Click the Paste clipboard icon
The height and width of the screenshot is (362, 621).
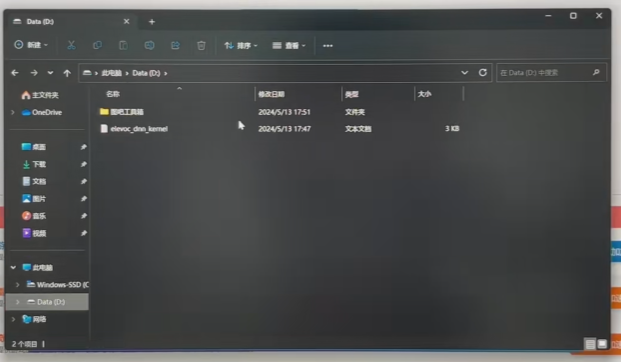click(x=124, y=45)
